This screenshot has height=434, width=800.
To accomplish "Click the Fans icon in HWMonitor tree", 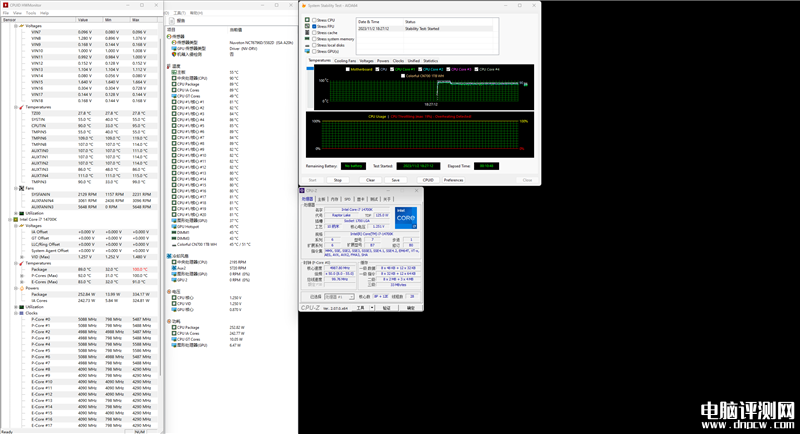I will (x=21, y=188).
